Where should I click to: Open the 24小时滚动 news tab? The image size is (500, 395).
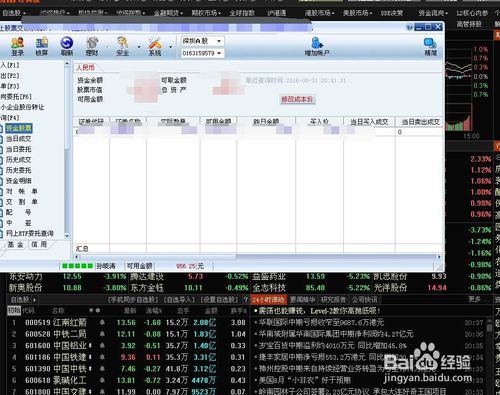tap(268, 299)
